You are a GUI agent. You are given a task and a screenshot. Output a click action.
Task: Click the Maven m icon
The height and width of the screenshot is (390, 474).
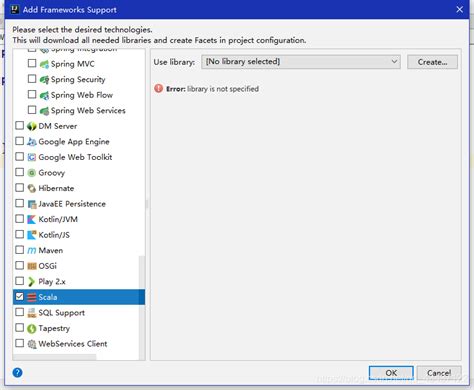coord(32,251)
